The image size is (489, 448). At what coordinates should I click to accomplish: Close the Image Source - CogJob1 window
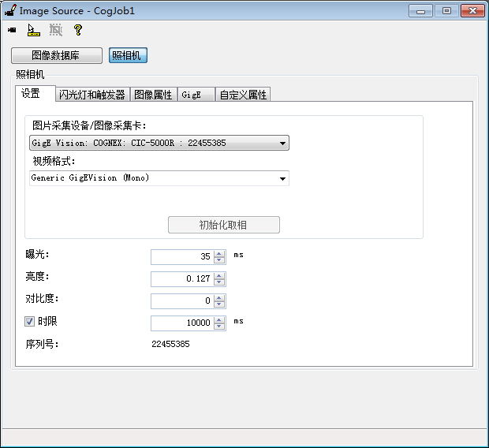pos(472,11)
